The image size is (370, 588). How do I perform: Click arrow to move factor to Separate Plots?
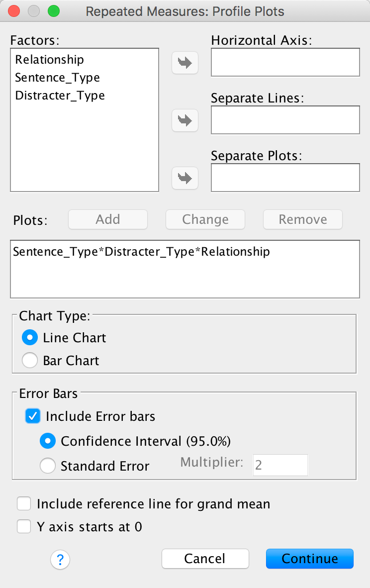[x=185, y=178]
